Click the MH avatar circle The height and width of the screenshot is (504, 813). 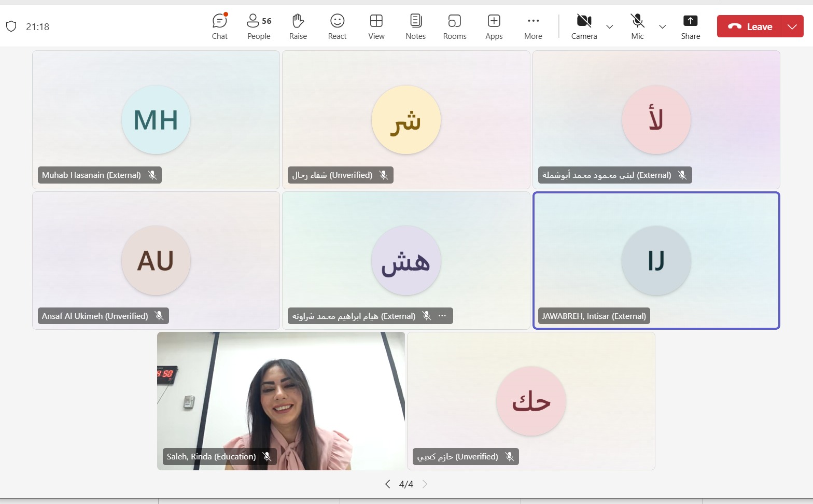pos(156,120)
